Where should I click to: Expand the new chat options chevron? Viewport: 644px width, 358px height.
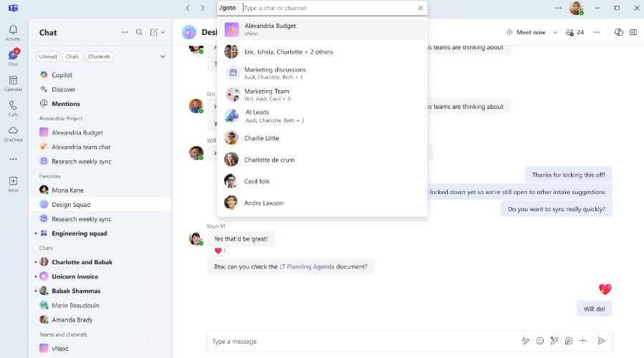(x=163, y=32)
